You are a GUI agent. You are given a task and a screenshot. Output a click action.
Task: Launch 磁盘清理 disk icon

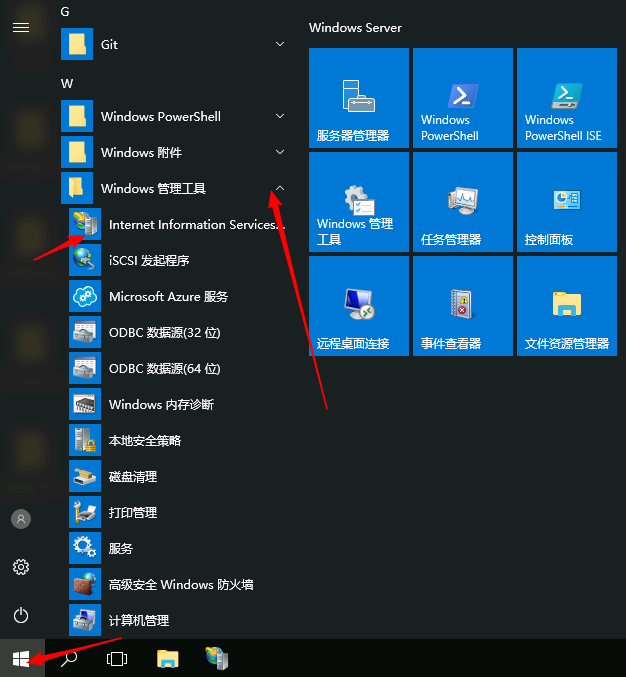(85, 476)
